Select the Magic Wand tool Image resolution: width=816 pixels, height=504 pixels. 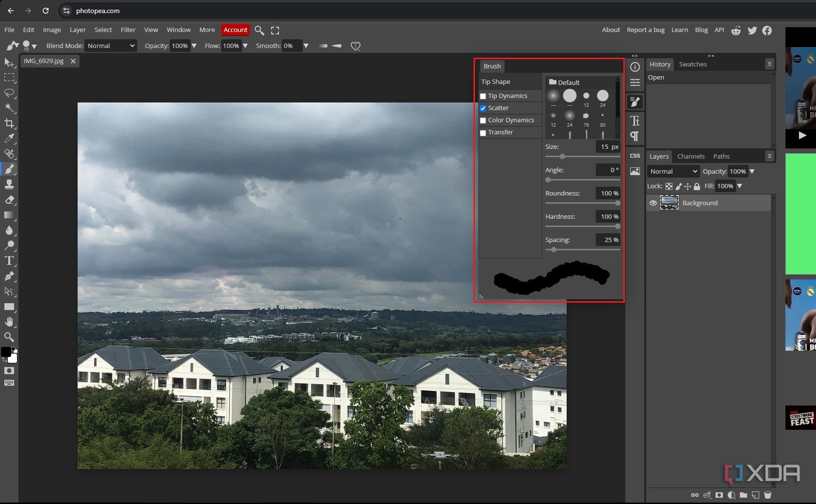9,108
